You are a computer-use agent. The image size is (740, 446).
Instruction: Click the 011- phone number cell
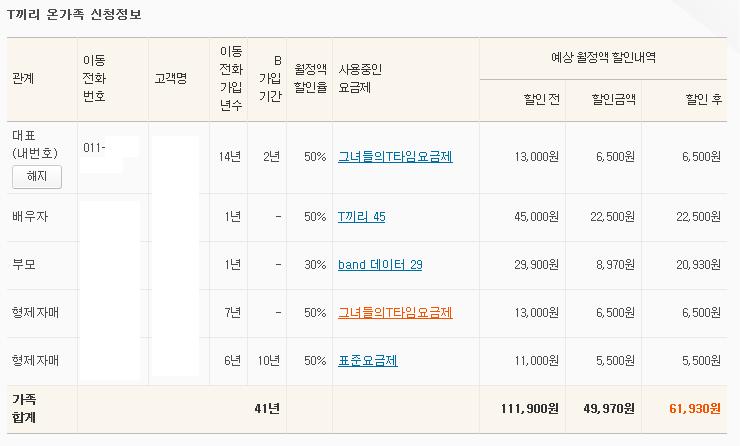(96, 148)
